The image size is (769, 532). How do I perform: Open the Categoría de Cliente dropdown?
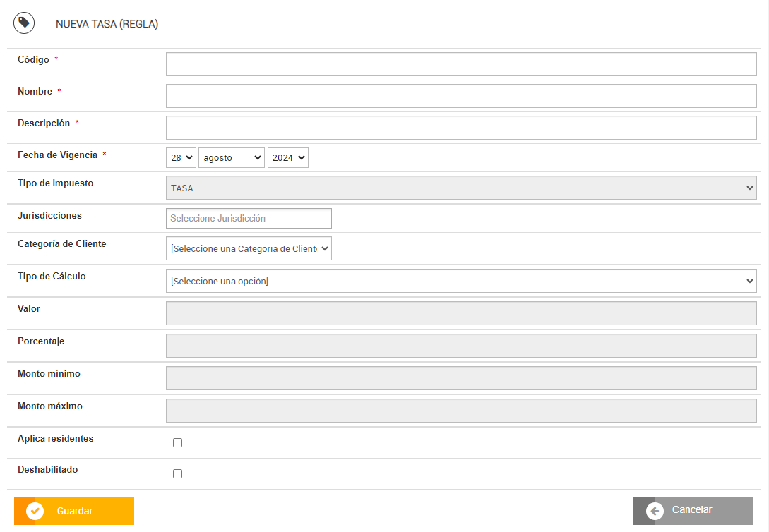point(249,248)
